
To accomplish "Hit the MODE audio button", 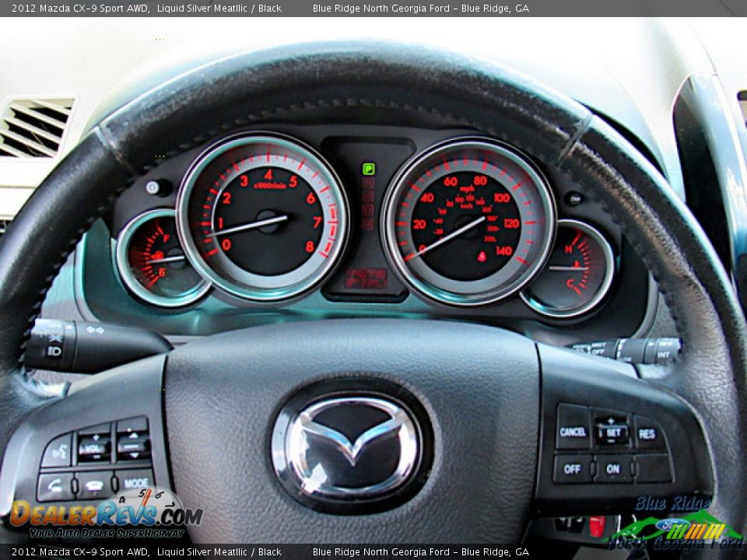I will click(135, 482).
